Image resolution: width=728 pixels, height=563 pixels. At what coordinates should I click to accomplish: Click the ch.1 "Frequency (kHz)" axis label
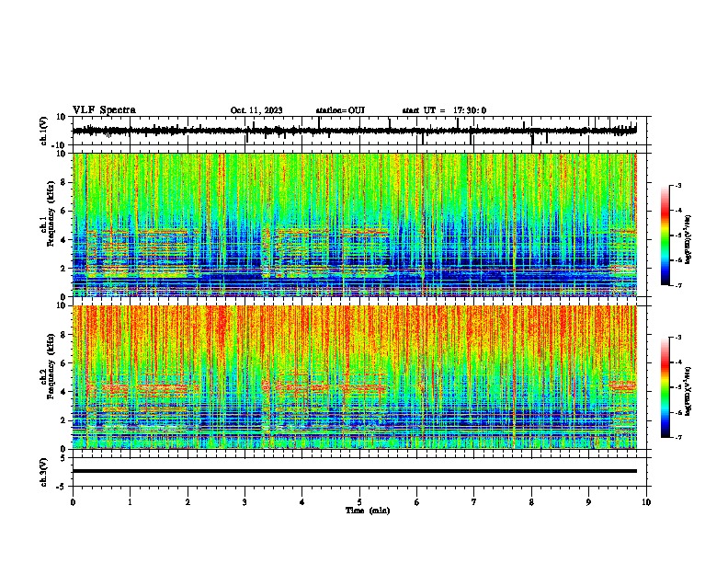tap(51, 214)
